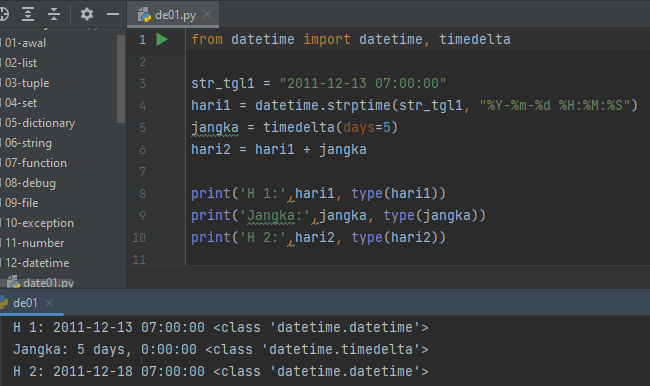Click the 'from' keyword on line 1
Screen dimensions: 650x386
click(207, 39)
